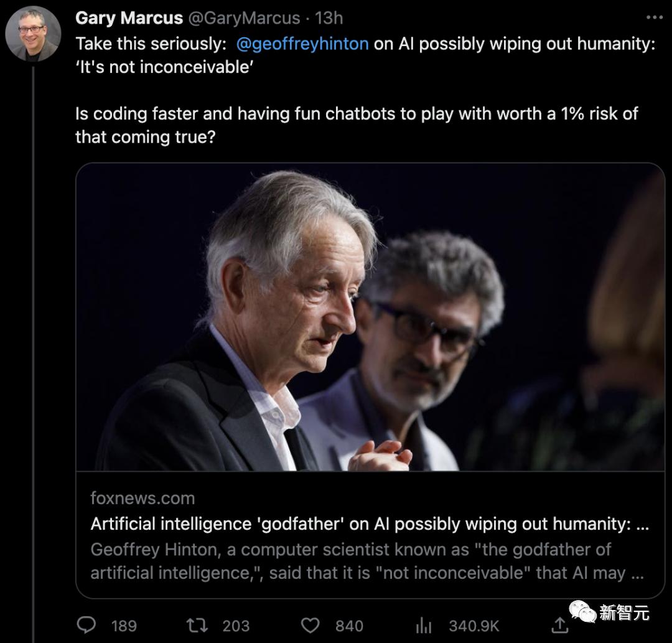Image resolution: width=672 pixels, height=643 pixels.
Task: Click the Gary Marcus display name
Action: coord(128,18)
